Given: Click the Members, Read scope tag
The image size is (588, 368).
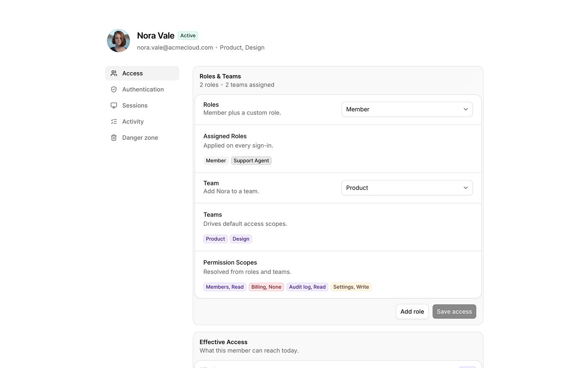Looking at the screenshot, I should (x=225, y=287).
